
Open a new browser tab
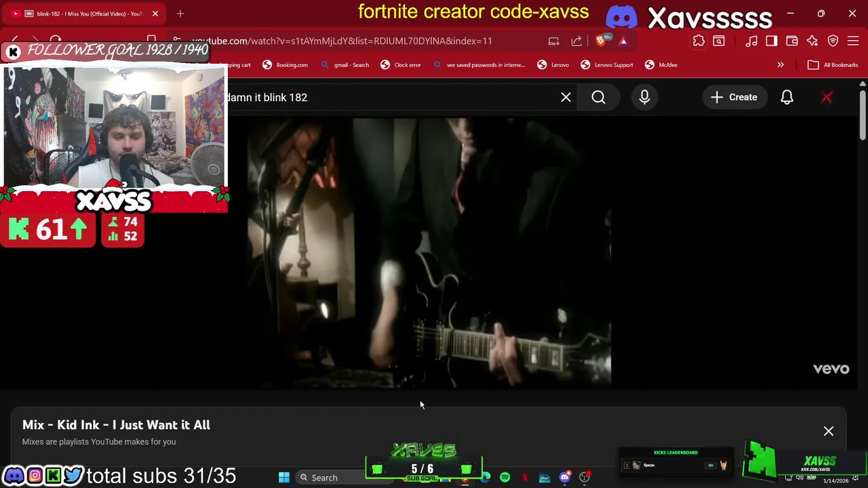180,14
